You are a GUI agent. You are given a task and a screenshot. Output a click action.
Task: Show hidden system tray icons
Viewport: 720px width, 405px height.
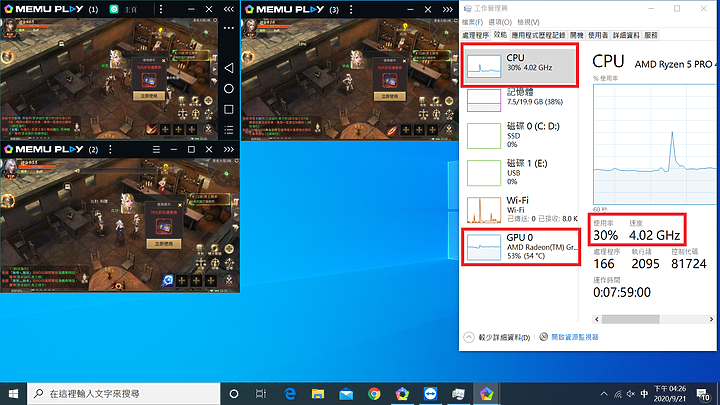click(604, 394)
